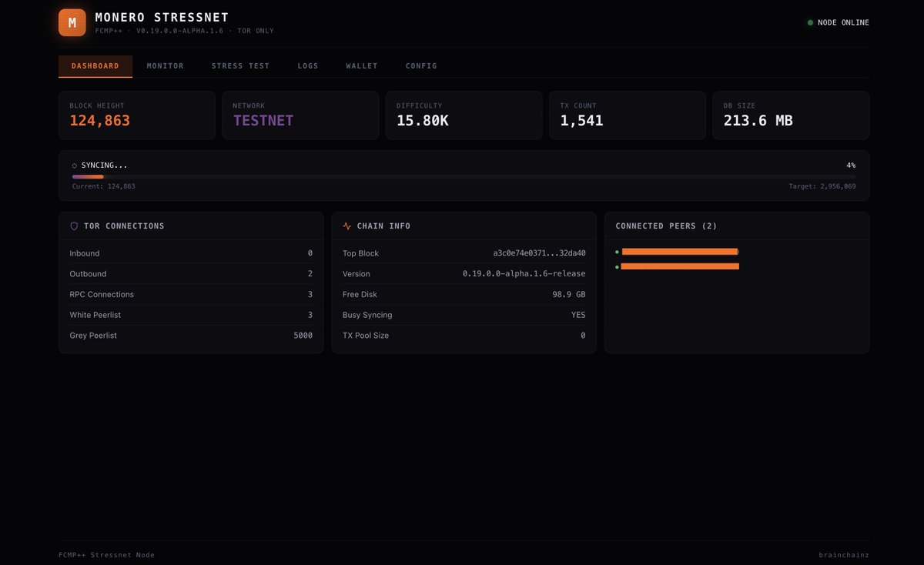The width and height of the screenshot is (924, 565).
Task: Select the Inbound connections row
Action: pos(191,253)
